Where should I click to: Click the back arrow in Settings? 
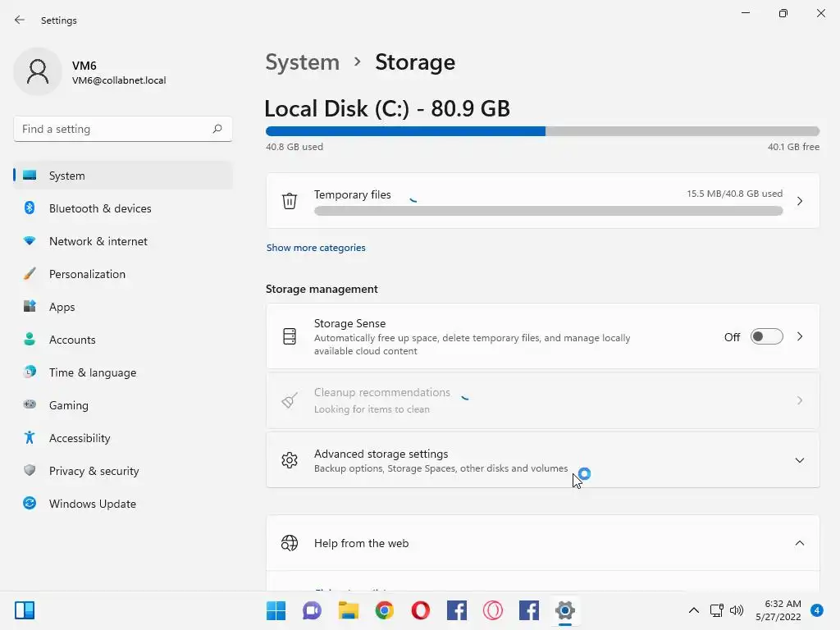click(20, 20)
